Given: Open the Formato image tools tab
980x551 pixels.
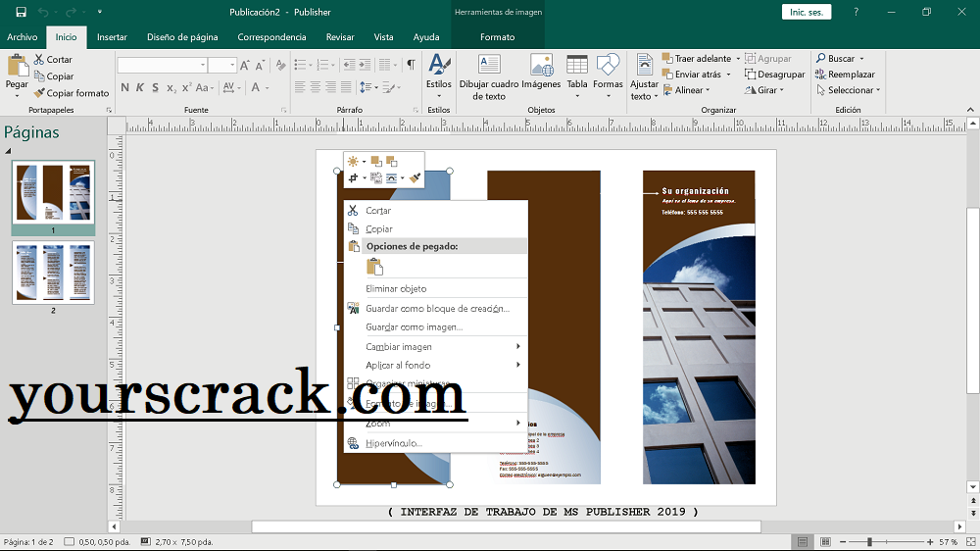Looking at the screenshot, I should coord(498,37).
